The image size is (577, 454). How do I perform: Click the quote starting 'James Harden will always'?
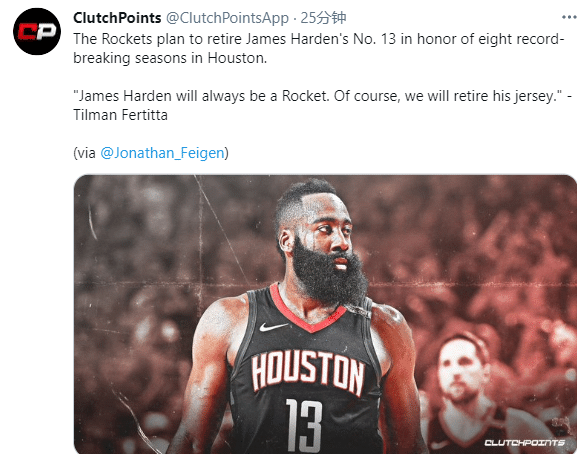[x=318, y=96]
